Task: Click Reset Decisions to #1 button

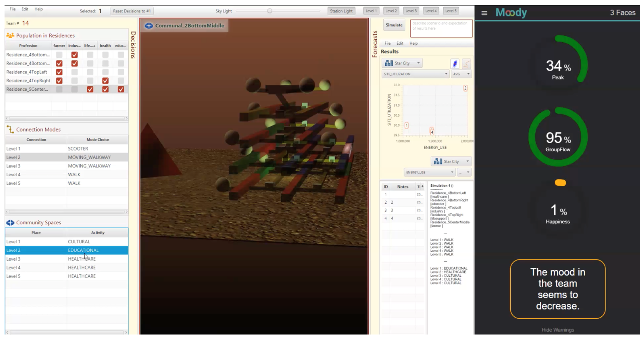Action: [132, 11]
